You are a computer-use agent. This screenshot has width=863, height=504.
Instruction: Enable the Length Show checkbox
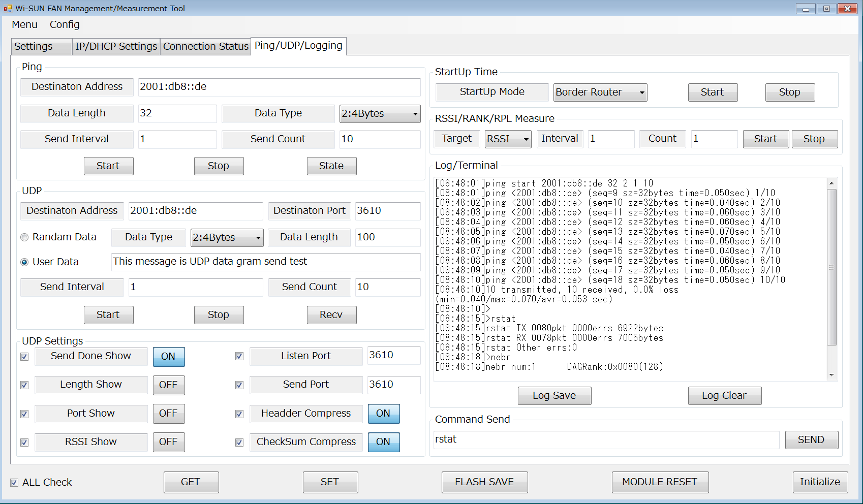(24, 385)
